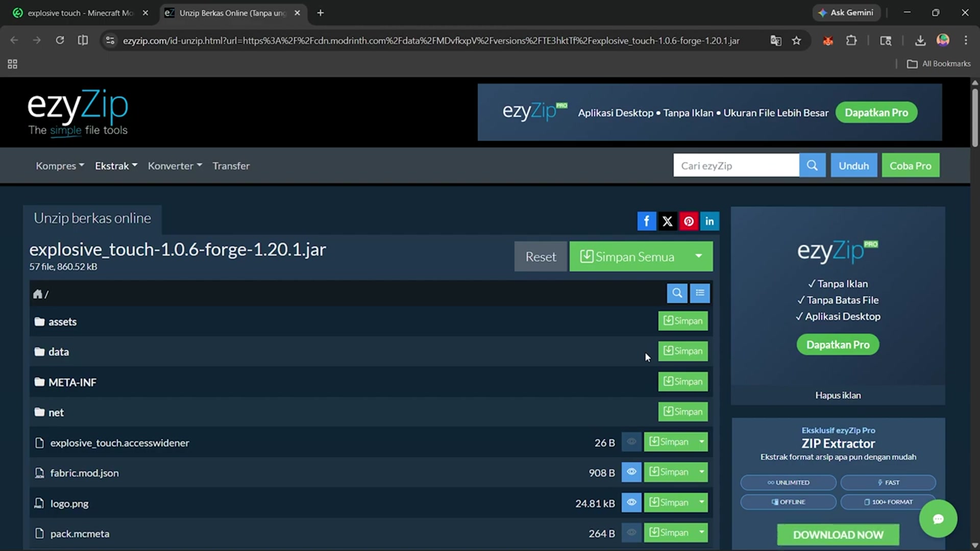Preview fabric.mod.json with eye icon
This screenshot has width=980, height=551.
(631, 472)
